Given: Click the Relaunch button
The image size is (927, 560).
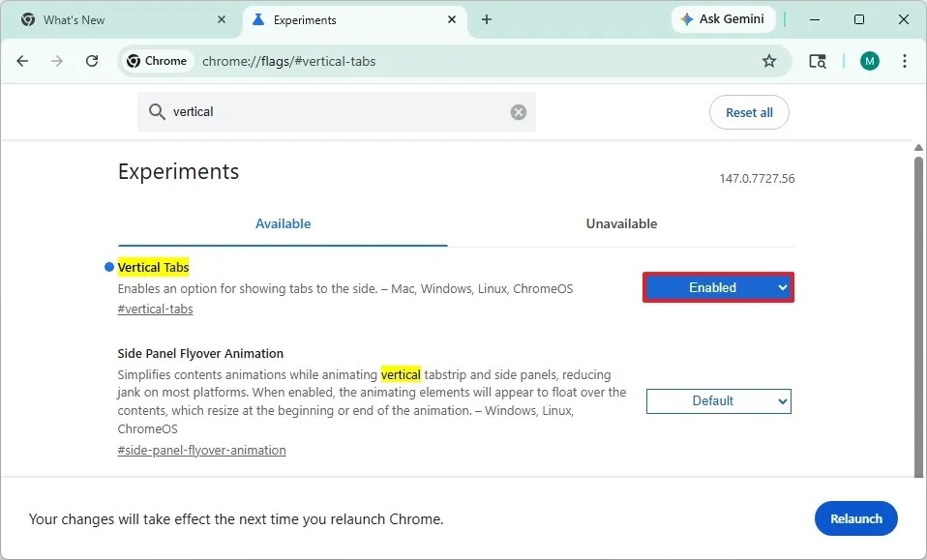Looking at the screenshot, I should point(855,518).
